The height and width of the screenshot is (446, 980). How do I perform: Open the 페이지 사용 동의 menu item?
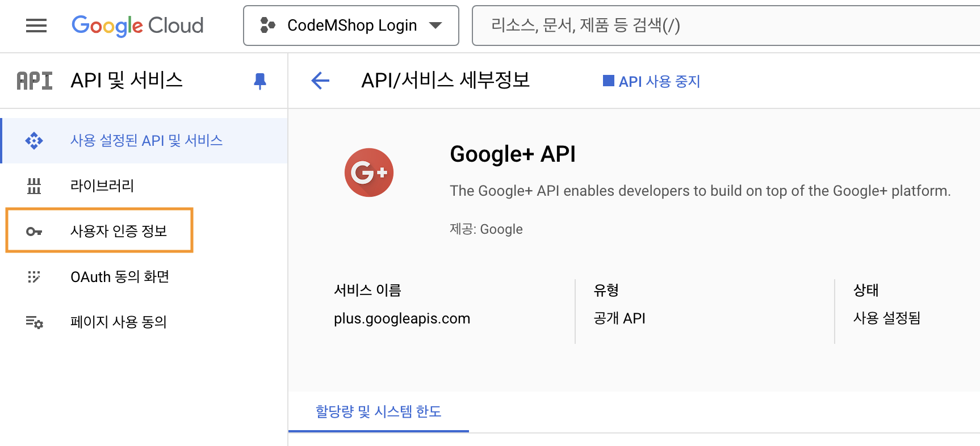pos(145,322)
